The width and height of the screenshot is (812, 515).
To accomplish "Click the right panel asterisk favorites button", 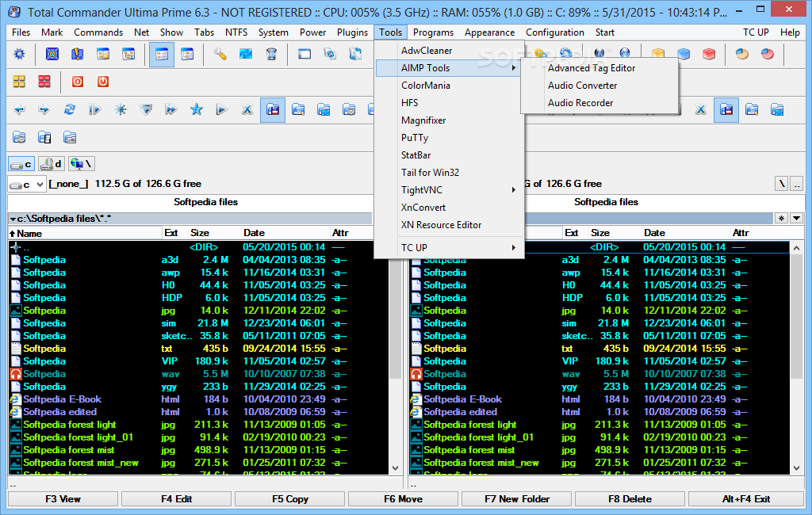I will click(781, 219).
